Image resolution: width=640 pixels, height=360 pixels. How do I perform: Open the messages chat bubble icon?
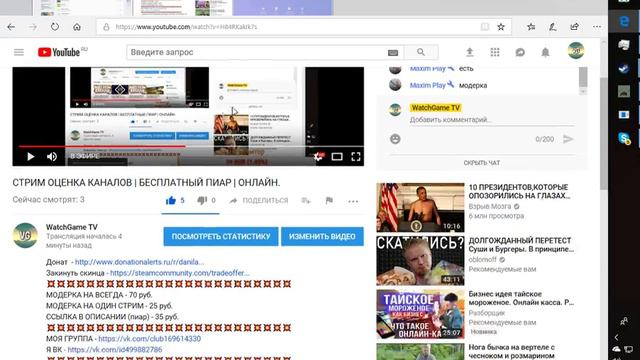520,52
